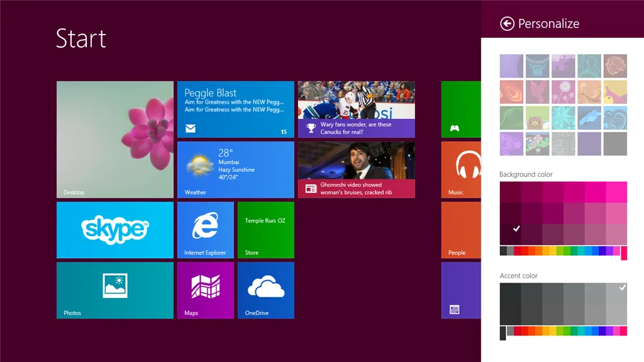The image size is (644, 362).
Task: Open the OneDrive cloud tile
Action: [266, 290]
